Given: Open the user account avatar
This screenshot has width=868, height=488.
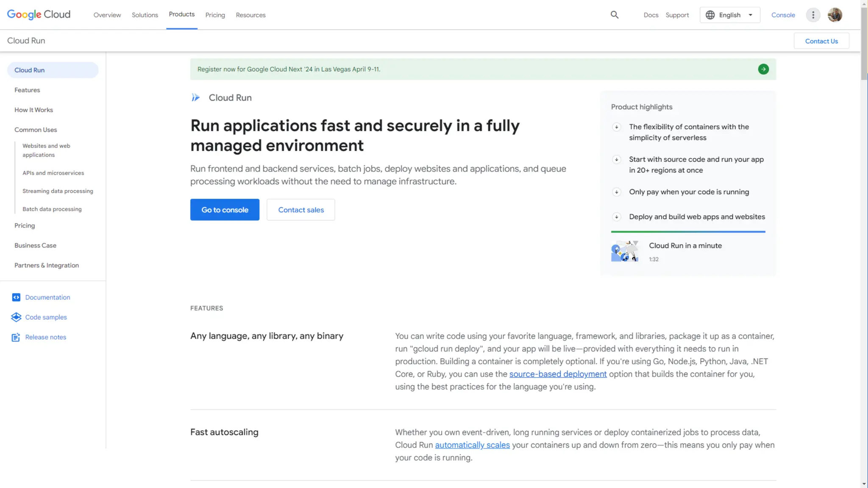Looking at the screenshot, I should click(835, 15).
